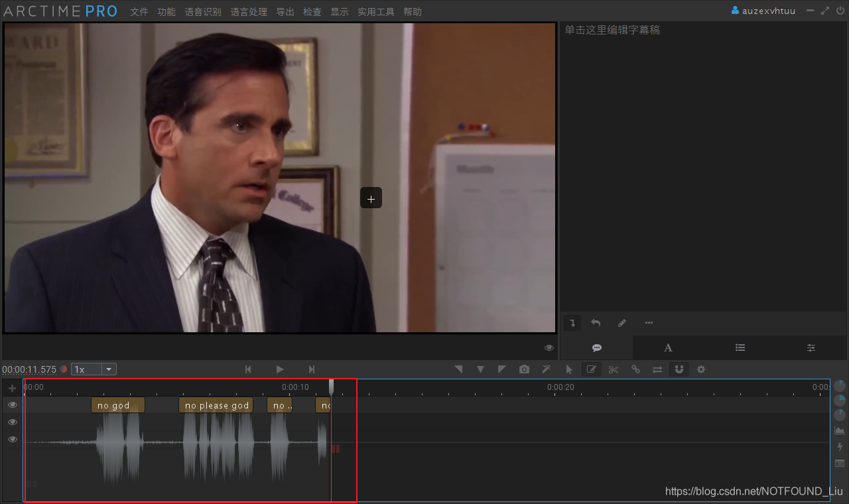This screenshot has width=849, height=504.
Task: Click the second circular knob
Action: pos(840,400)
